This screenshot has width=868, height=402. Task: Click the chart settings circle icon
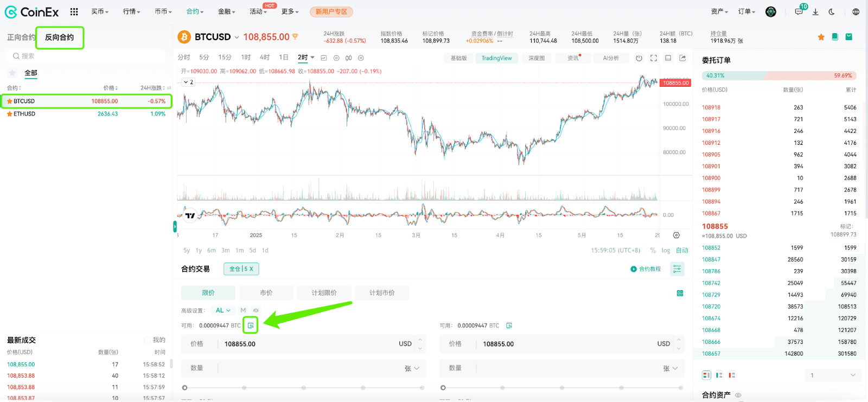[336, 58]
